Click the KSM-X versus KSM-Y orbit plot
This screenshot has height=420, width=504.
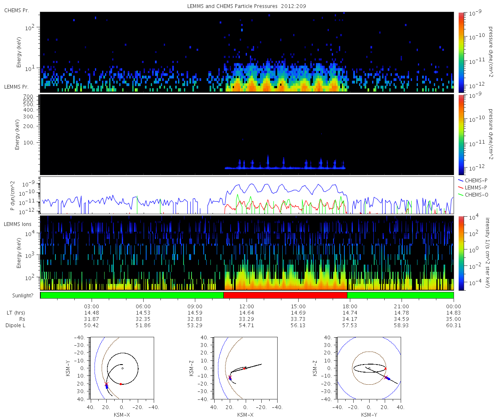[122, 368]
